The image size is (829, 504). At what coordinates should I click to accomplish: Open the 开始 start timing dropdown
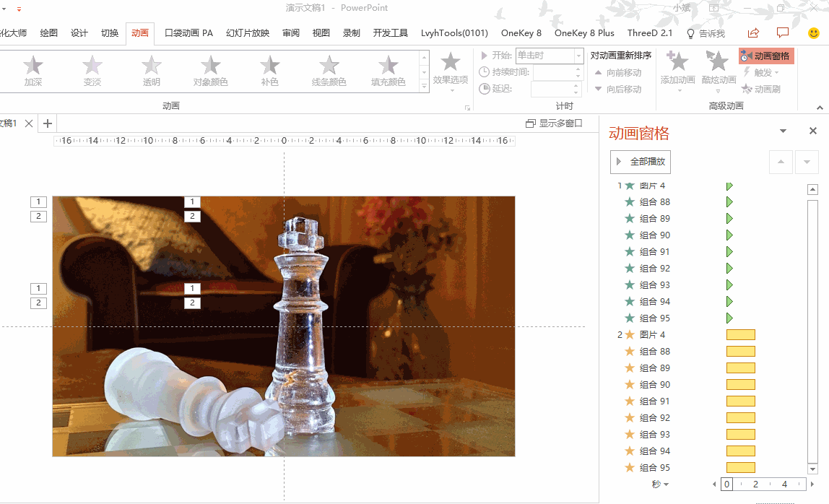click(578, 56)
